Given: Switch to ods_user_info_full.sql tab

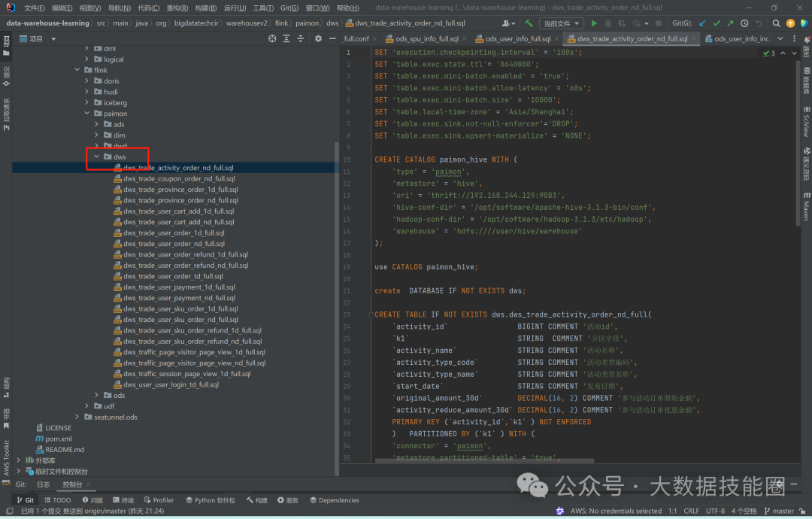Looking at the screenshot, I should 517,38.
